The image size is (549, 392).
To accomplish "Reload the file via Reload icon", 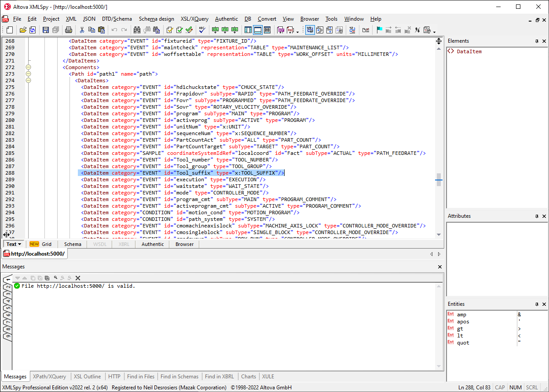I will coord(32,30).
